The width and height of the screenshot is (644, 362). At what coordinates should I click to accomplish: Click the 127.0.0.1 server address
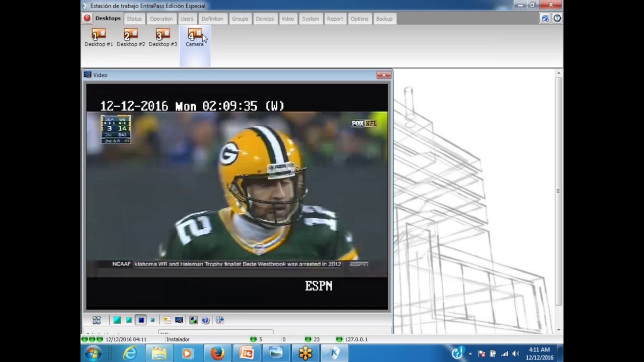pyautogui.click(x=356, y=339)
